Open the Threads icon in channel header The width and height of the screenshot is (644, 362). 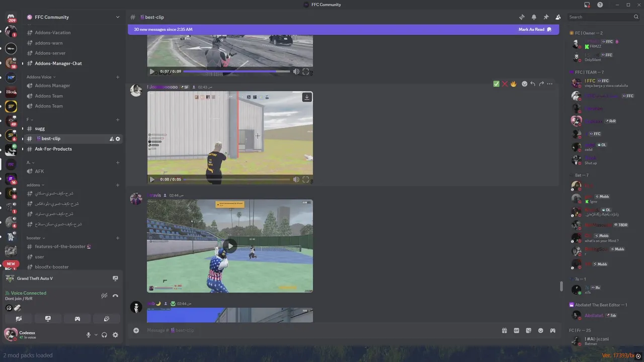522,17
